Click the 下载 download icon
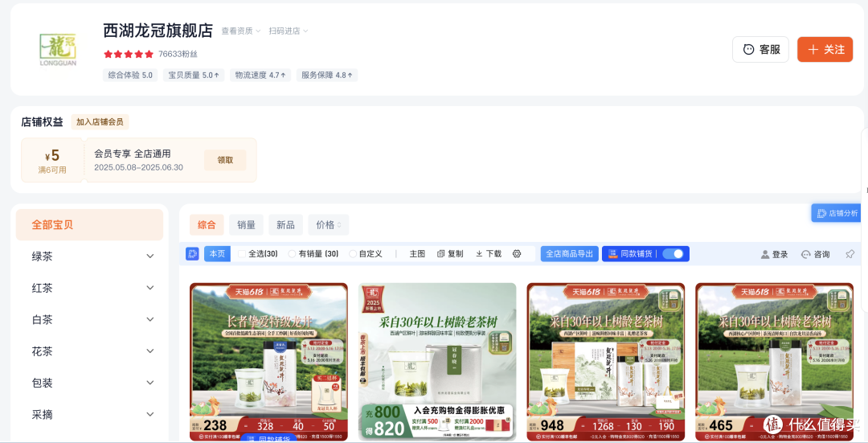The height and width of the screenshot is (443, 868). click(x=479, y=253)
